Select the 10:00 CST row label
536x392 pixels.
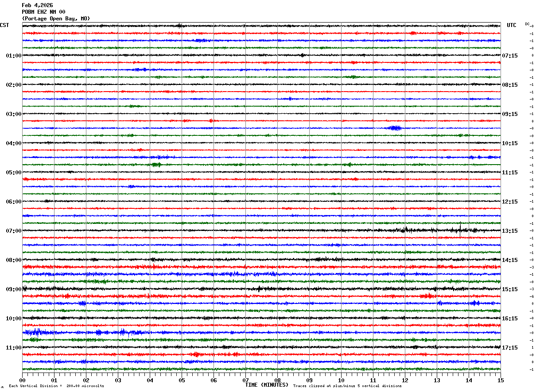tap(14, 319)
